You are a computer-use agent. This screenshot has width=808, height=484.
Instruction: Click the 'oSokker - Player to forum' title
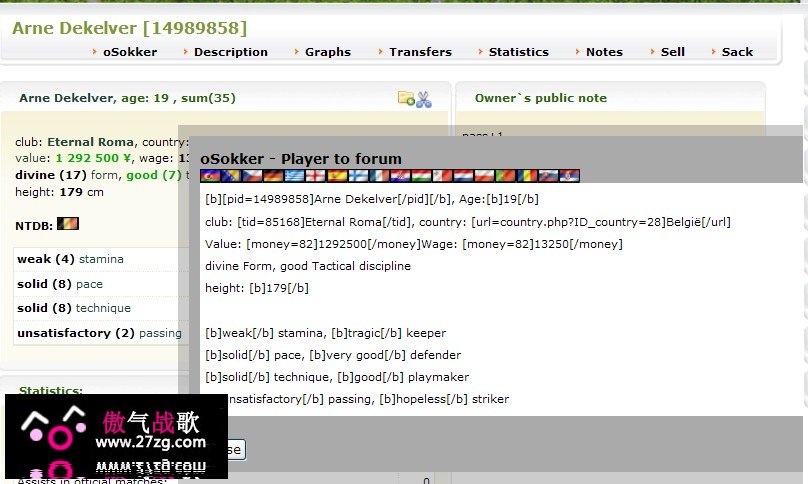pos(301,159)
